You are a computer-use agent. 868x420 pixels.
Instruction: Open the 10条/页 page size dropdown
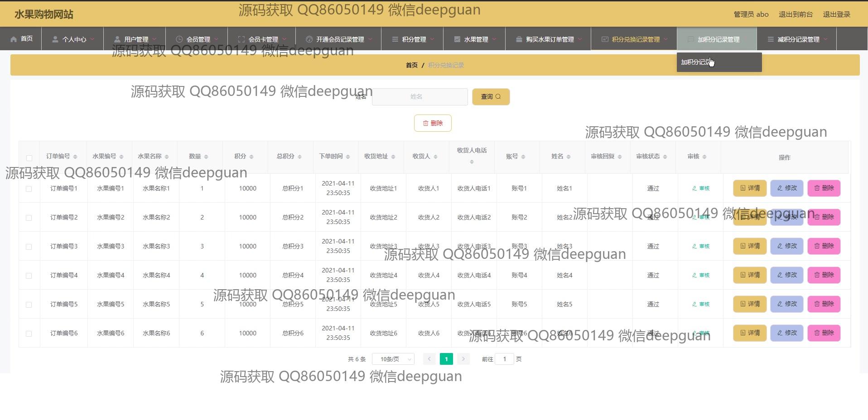[393, 359]
